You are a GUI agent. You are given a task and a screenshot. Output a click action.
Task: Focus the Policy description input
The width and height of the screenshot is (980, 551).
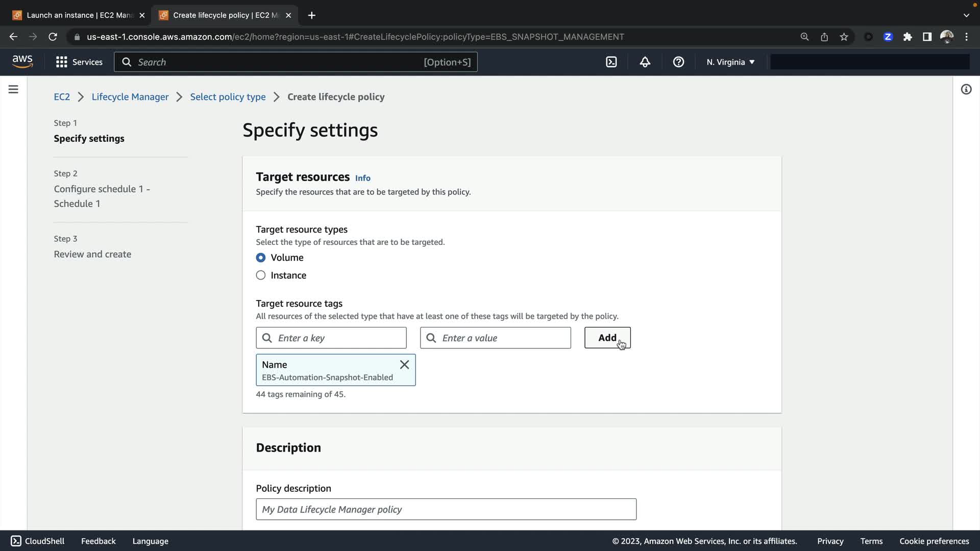click(446, 509)
